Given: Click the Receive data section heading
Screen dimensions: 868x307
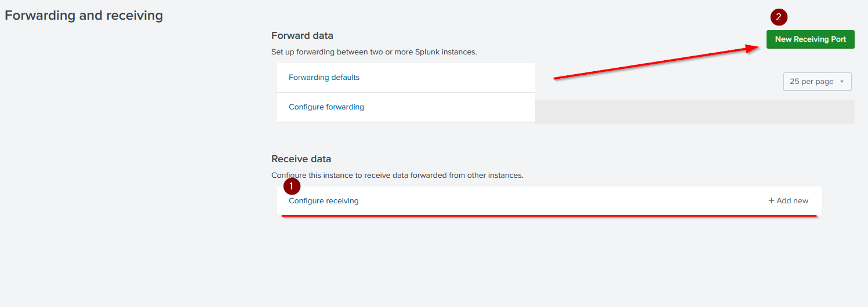Looking at the screenshot, I should click(x=301, y=159).
